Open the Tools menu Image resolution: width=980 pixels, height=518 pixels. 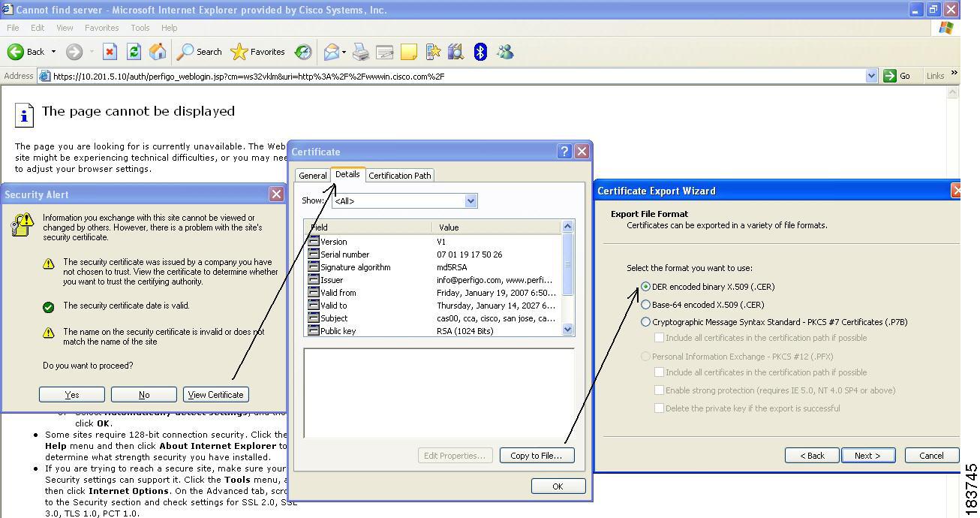pos(140,28)
